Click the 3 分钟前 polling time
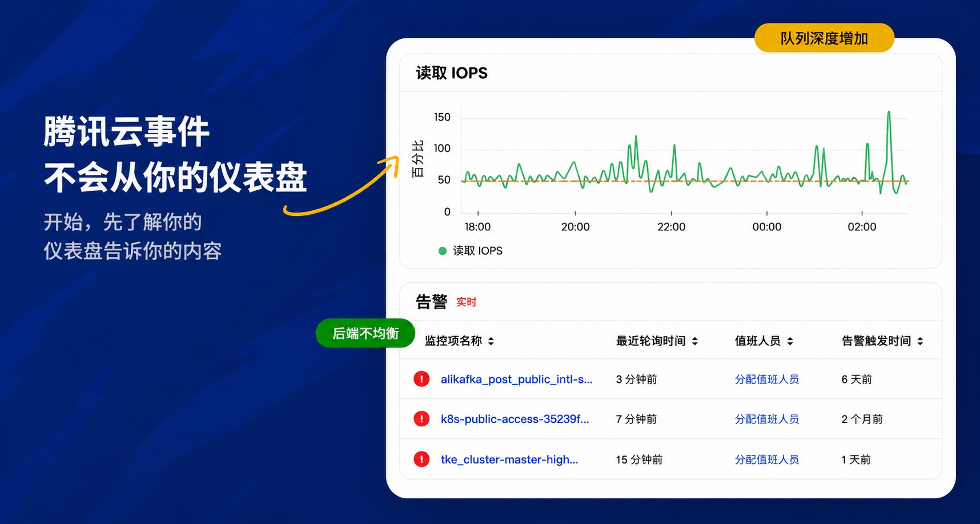 tap(636, 379)
